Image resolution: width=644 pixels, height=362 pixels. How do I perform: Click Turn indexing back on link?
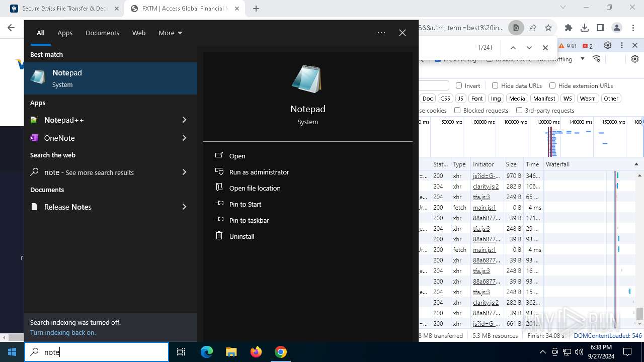[x=63, y=332]
